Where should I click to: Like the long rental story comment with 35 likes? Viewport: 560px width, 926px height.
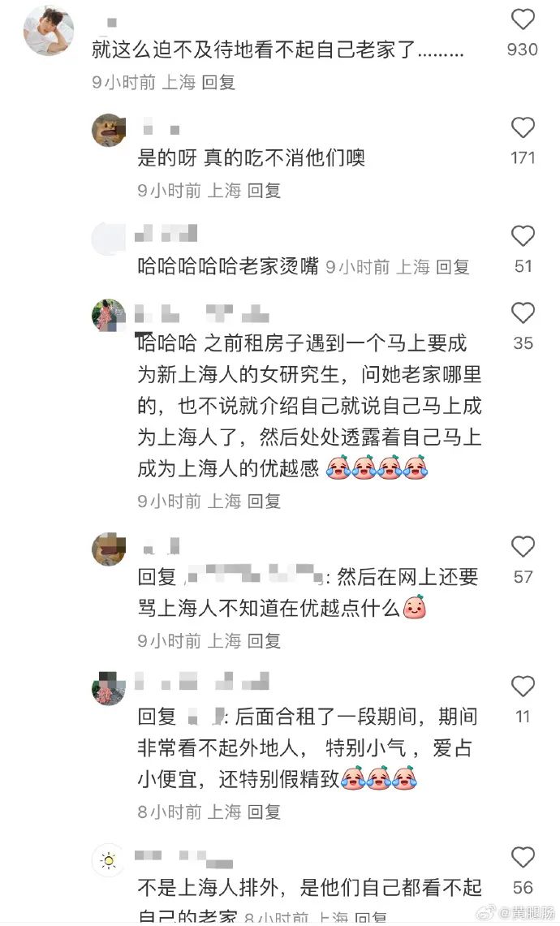pos(523,312)
